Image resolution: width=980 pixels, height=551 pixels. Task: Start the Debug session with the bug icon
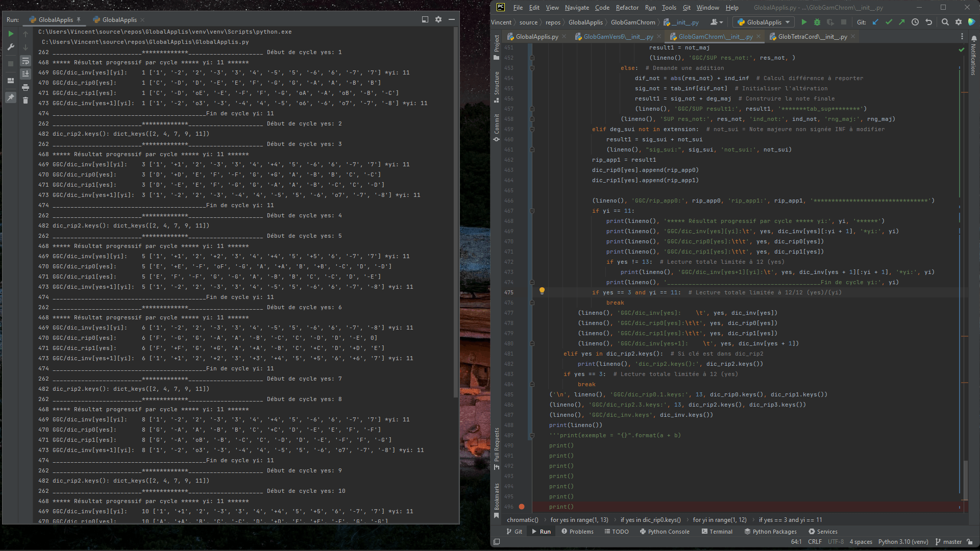pyautogui.click(x=818, y=22)
